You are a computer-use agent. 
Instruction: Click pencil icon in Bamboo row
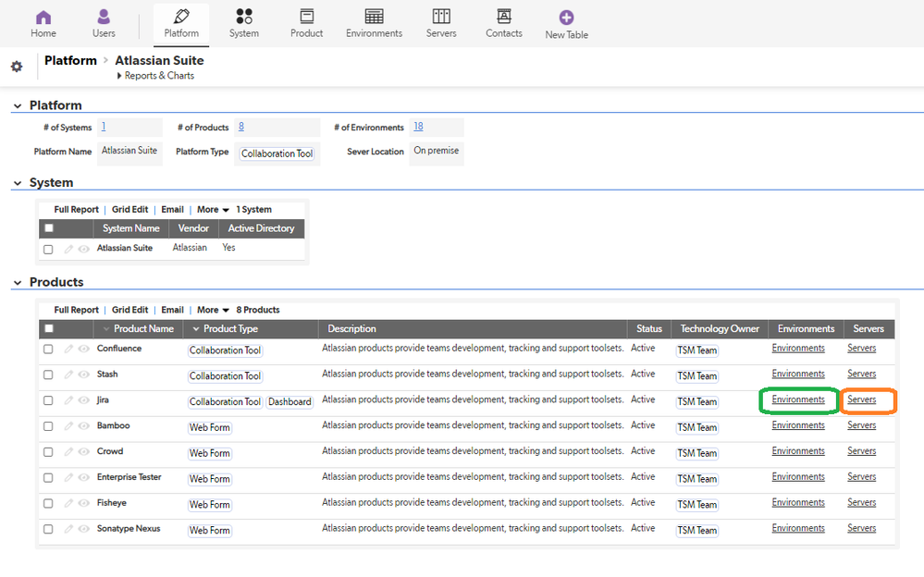(69, 426)
